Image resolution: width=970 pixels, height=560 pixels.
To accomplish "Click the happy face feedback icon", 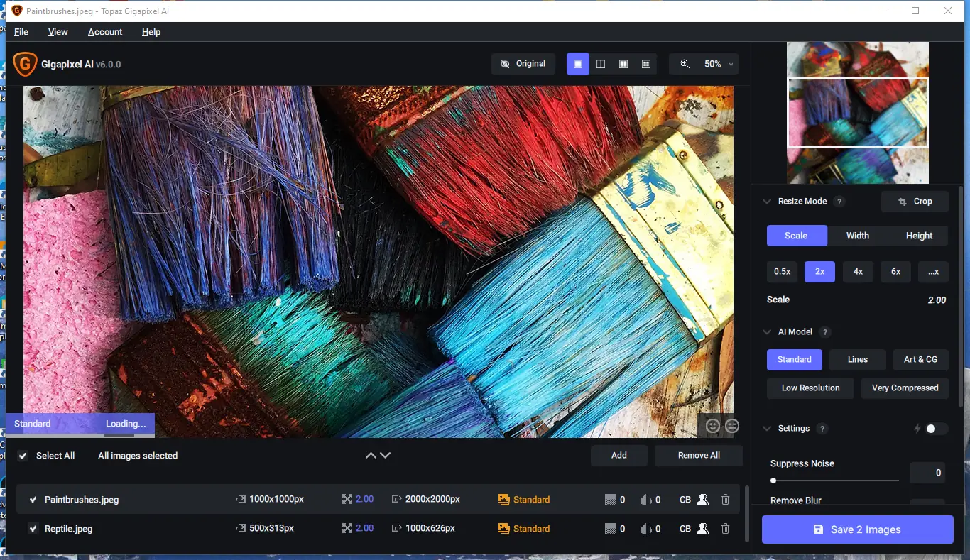I will 713,426.
